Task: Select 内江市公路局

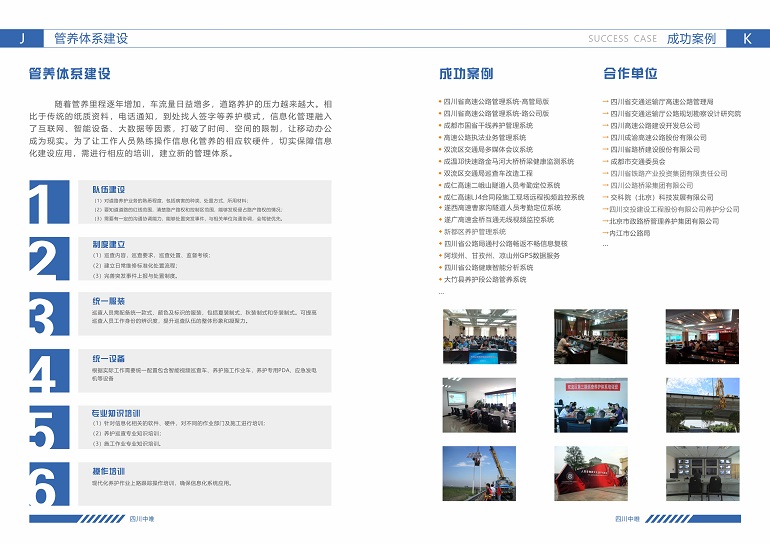Action: coord(630,233)
